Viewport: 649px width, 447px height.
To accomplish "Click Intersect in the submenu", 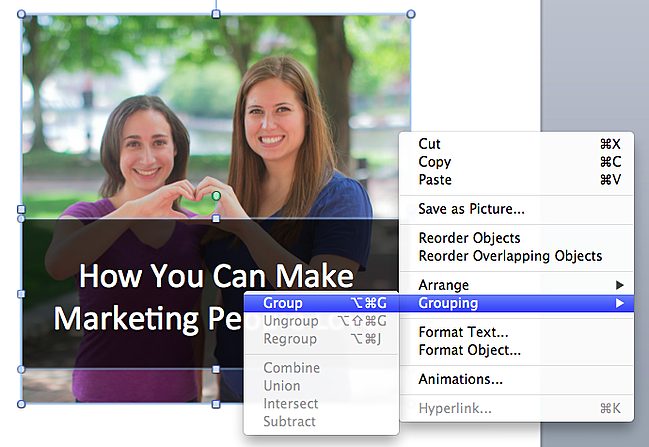I will (x=290, y=404).
